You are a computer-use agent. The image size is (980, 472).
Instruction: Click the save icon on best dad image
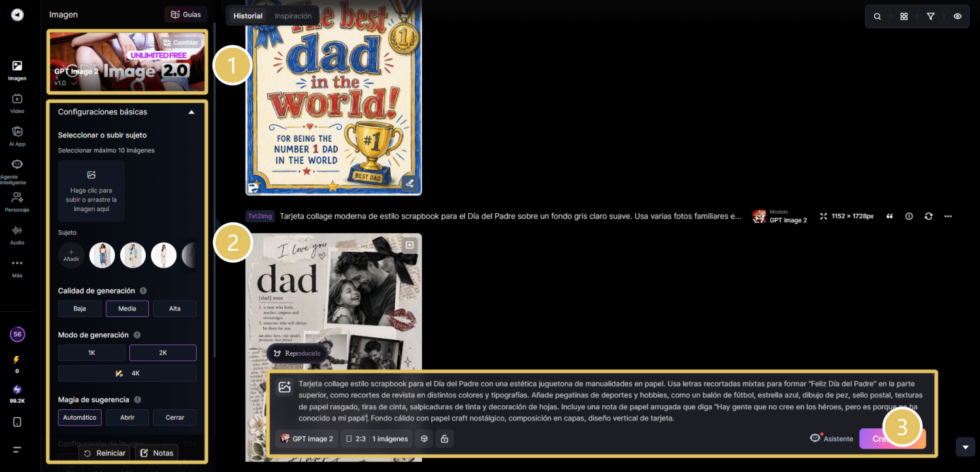[x=253, y=188]
